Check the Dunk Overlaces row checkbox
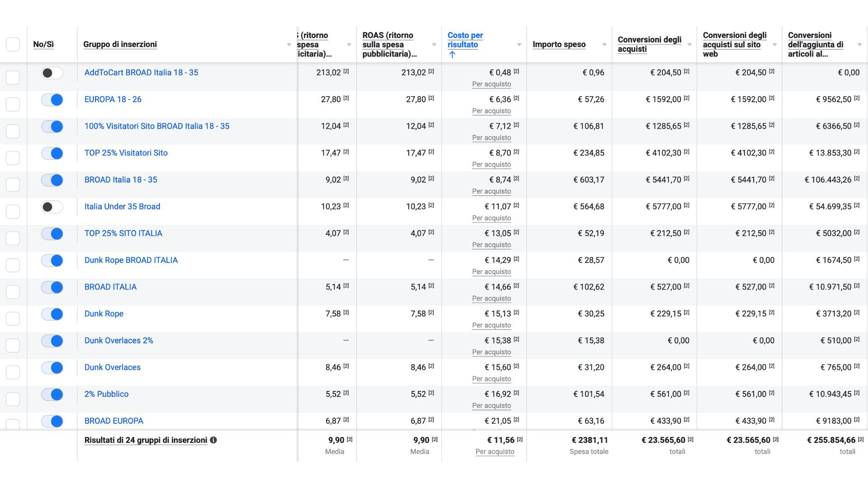868x488 pixels. (x=13, y=372)
